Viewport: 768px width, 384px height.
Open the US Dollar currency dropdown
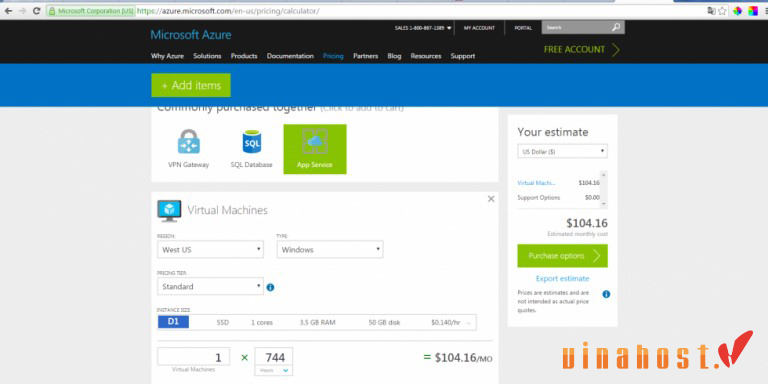click(562, 152)
